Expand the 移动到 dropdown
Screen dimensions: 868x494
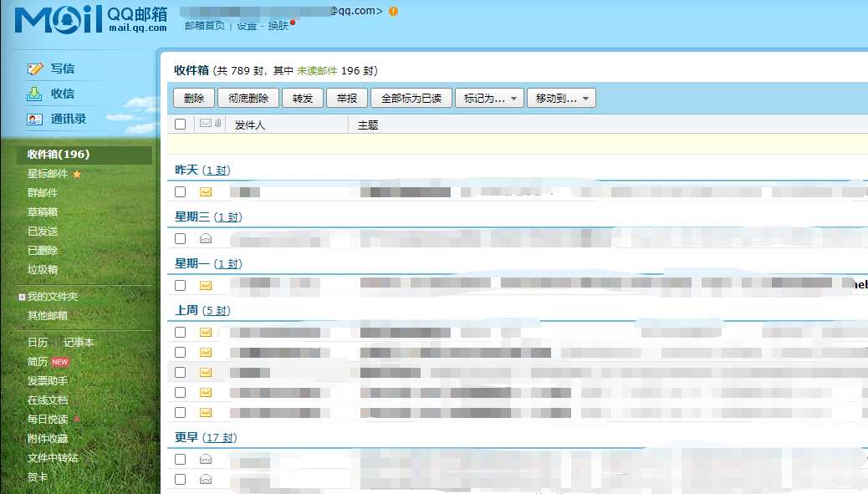[560, 99]
